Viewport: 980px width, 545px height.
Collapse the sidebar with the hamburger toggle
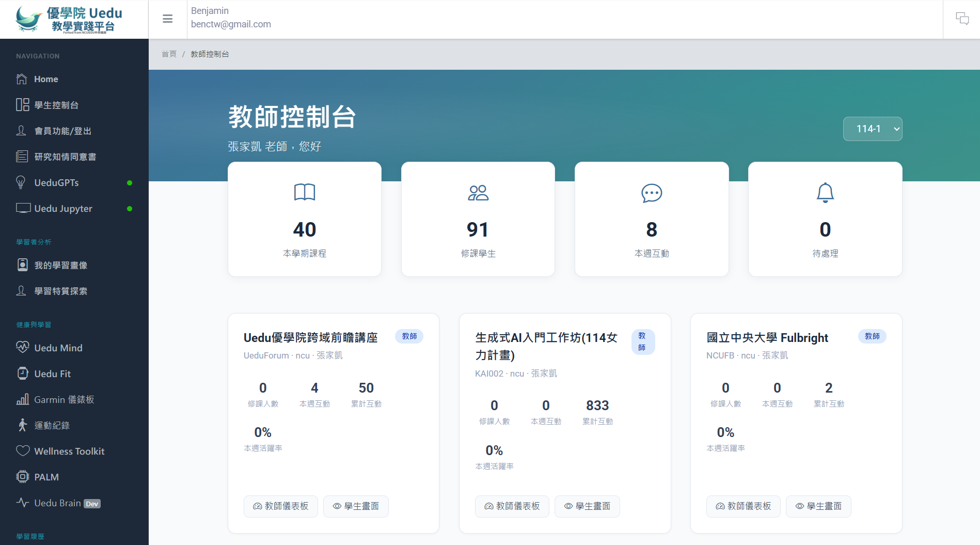[x=167, y=19]
